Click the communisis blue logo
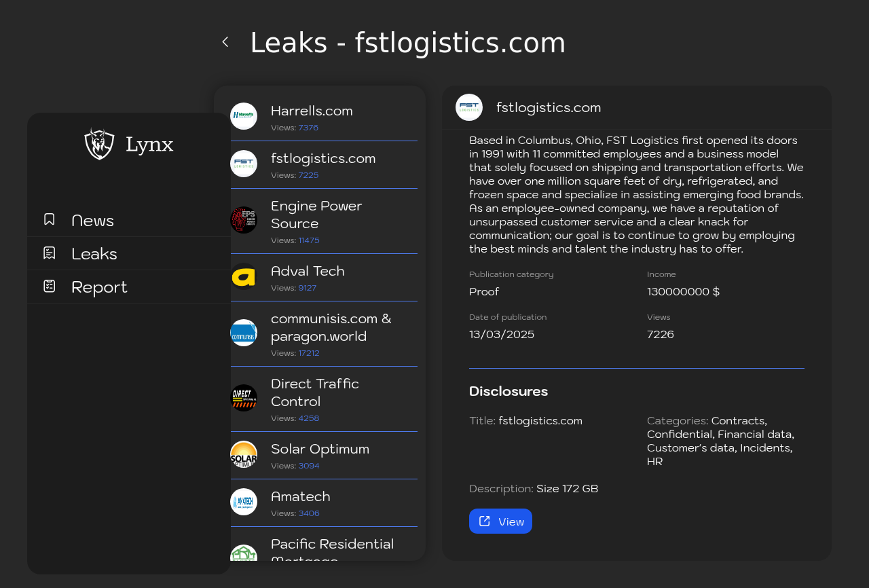This screenshot has height=588, width=869. [244, 333]
